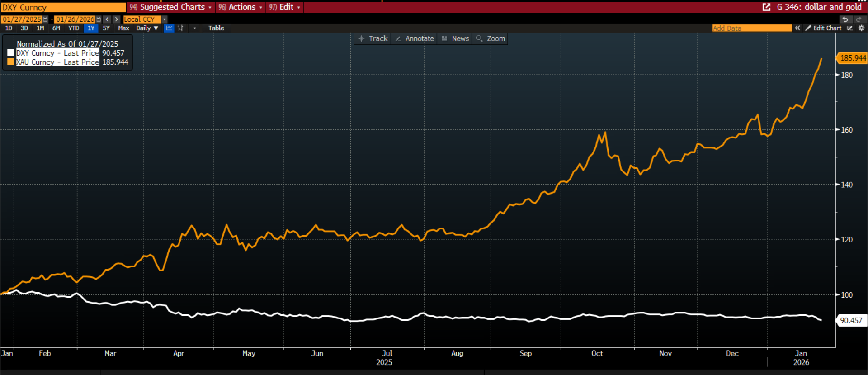Open the start date calendar picker
The width and height of the screenshot is (868, 375).
click(x=45, y=19)
